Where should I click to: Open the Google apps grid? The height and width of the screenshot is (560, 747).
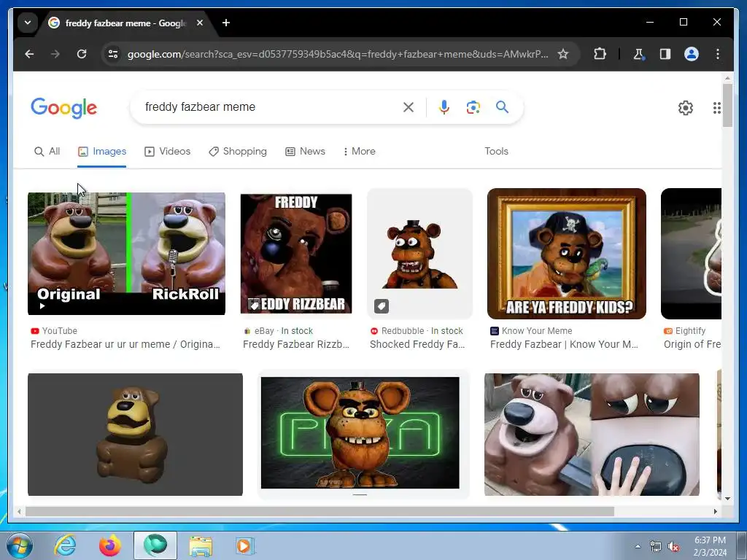[x=716, y=108]
